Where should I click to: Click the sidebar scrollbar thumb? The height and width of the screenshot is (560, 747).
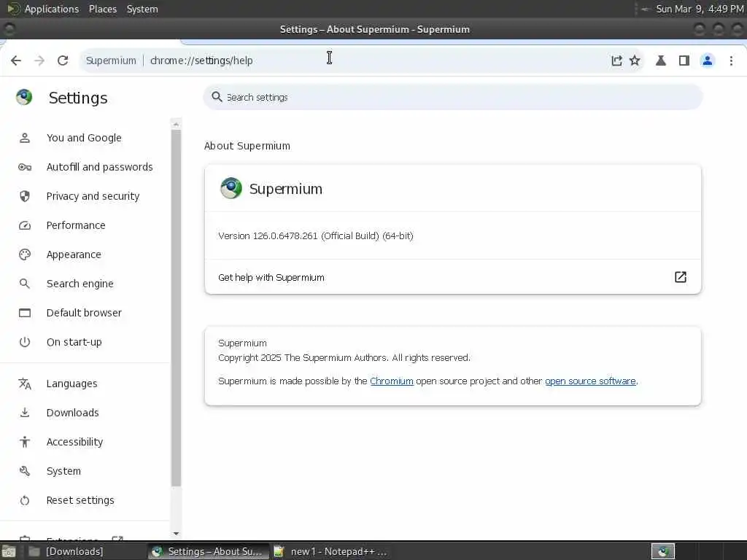click(177, 308)
